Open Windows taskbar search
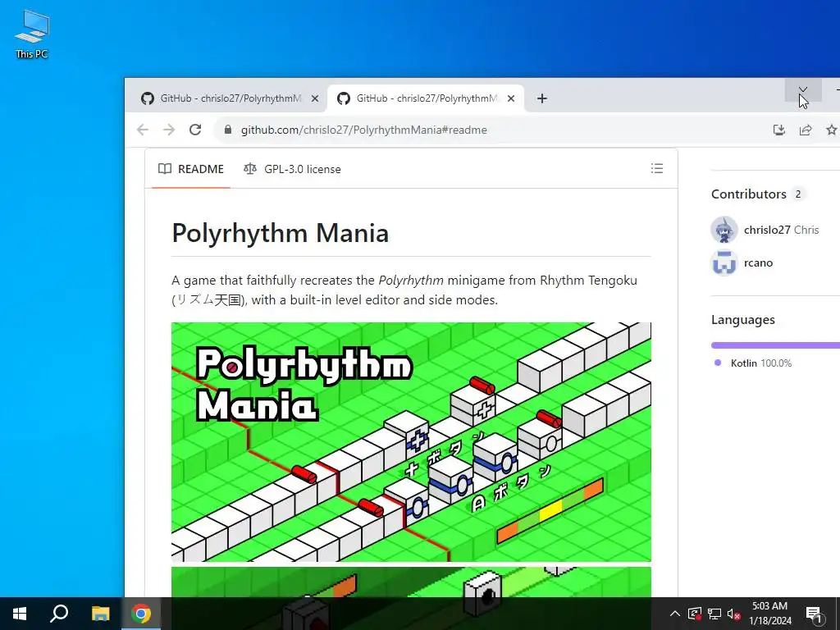Viewport: 840px width, 630px height. 59,614
